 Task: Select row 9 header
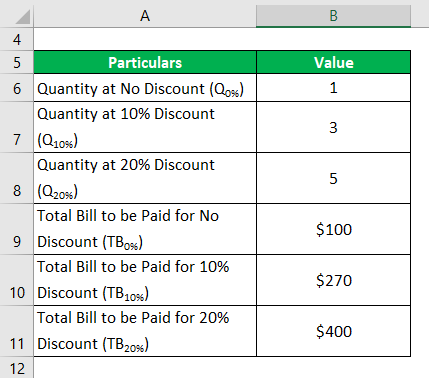pyautogui.click(x=17, y=229)
